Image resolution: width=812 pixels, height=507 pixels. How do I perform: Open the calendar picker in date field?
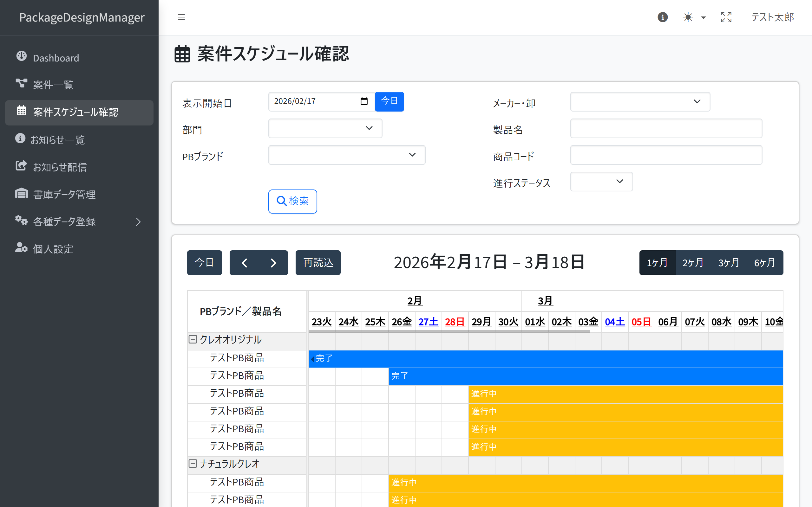364,101
